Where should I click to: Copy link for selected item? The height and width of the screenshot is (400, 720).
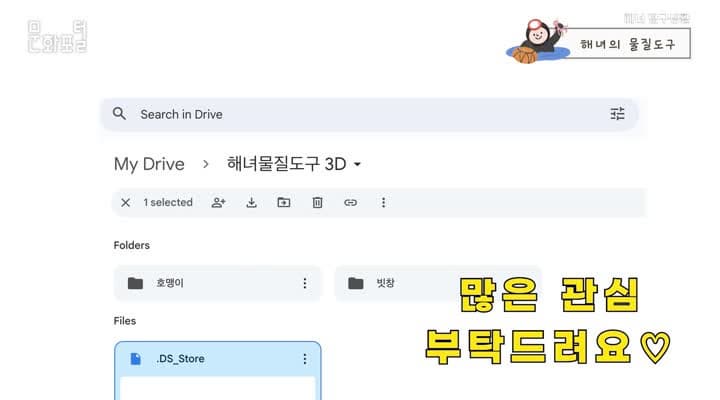(350, 203)
